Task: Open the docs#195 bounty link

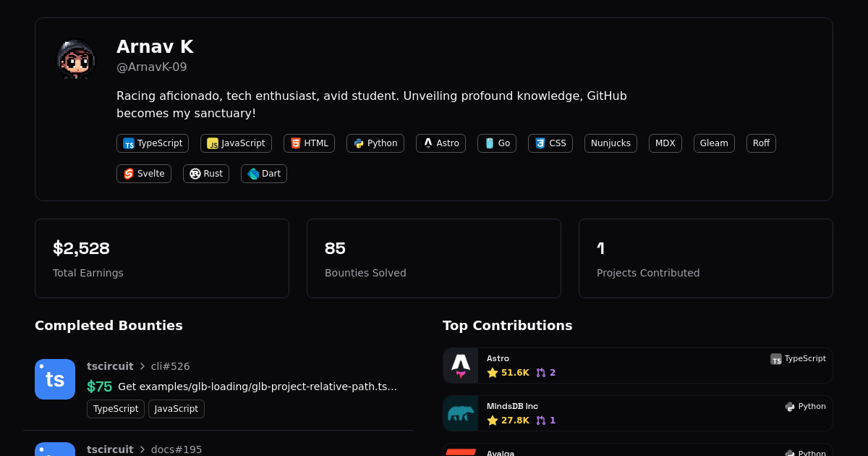Action: [x=176, y=449]
